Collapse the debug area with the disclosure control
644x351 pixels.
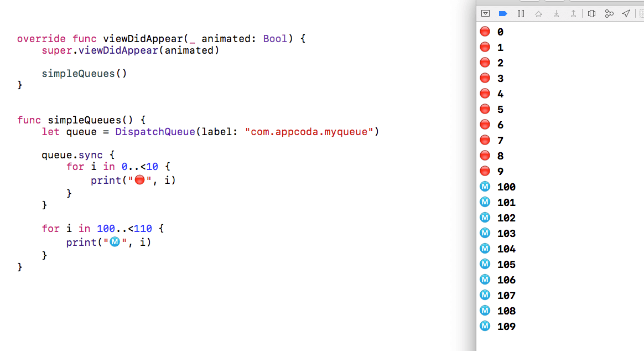[485, 13]
